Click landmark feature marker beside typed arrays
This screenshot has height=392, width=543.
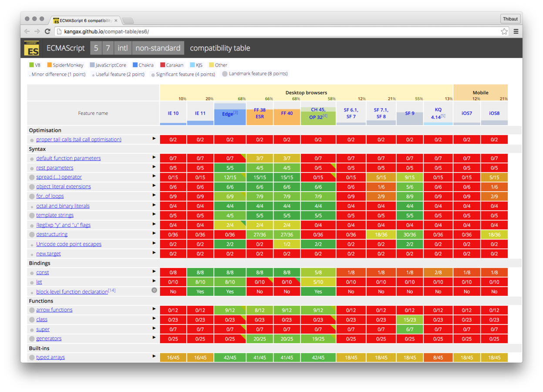click(x=32, y=358)
